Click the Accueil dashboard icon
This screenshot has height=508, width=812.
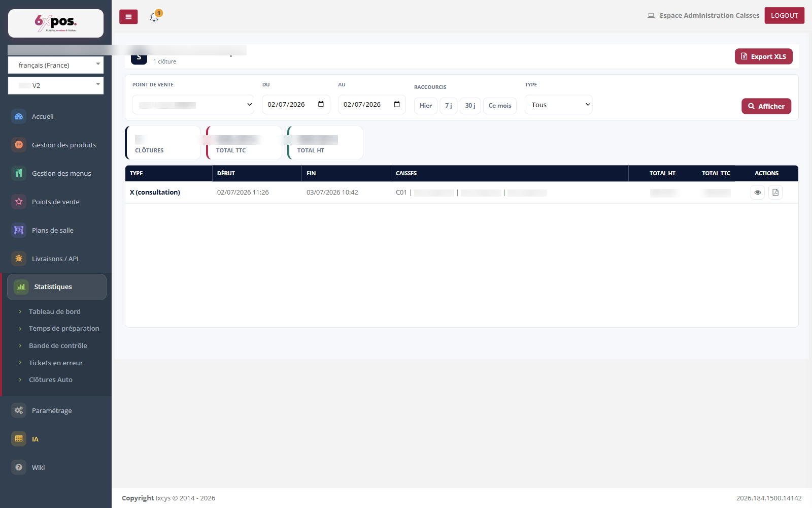pos(19,116)
